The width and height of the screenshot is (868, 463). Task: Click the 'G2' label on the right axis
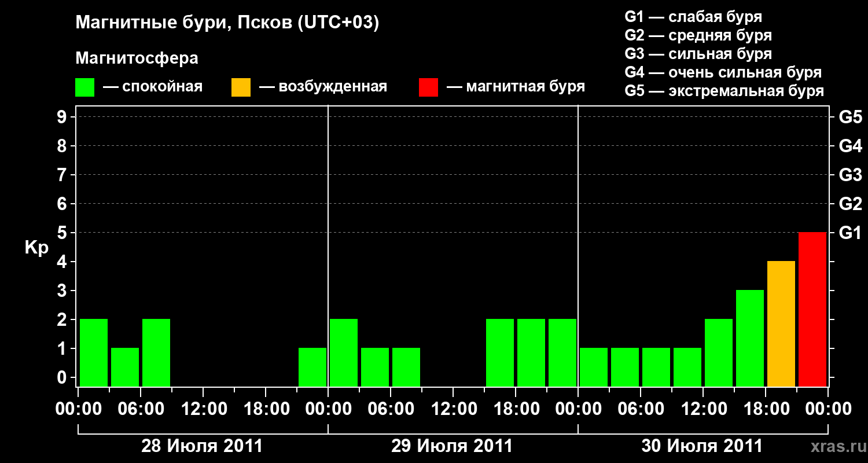click(851, 204)
